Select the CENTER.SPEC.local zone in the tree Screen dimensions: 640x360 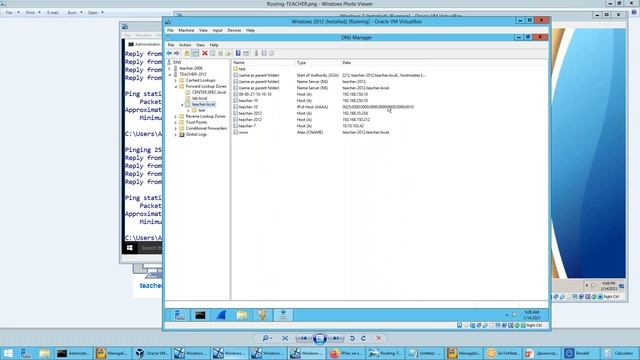coord(209,92)
